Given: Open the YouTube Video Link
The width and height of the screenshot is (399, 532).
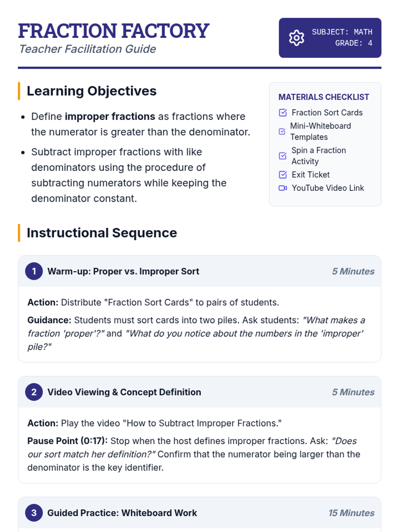Looking at the screenshot, I should coord(328,188).
